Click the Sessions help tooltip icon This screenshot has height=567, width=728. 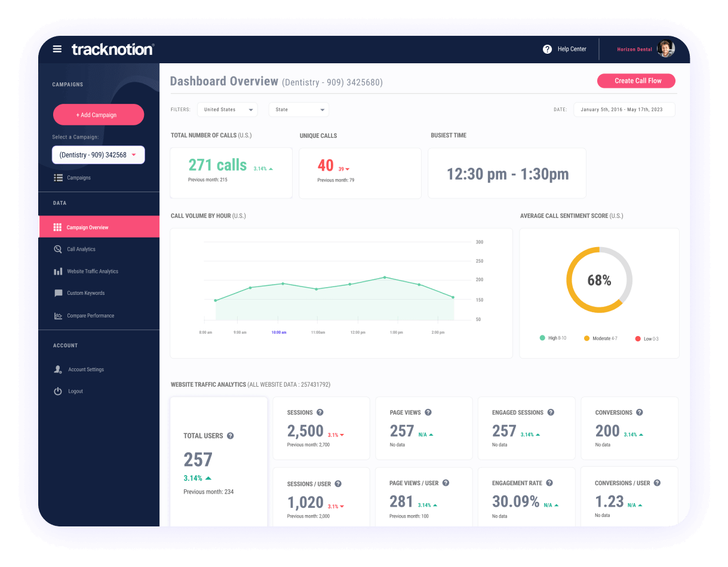tap(320, 412)
